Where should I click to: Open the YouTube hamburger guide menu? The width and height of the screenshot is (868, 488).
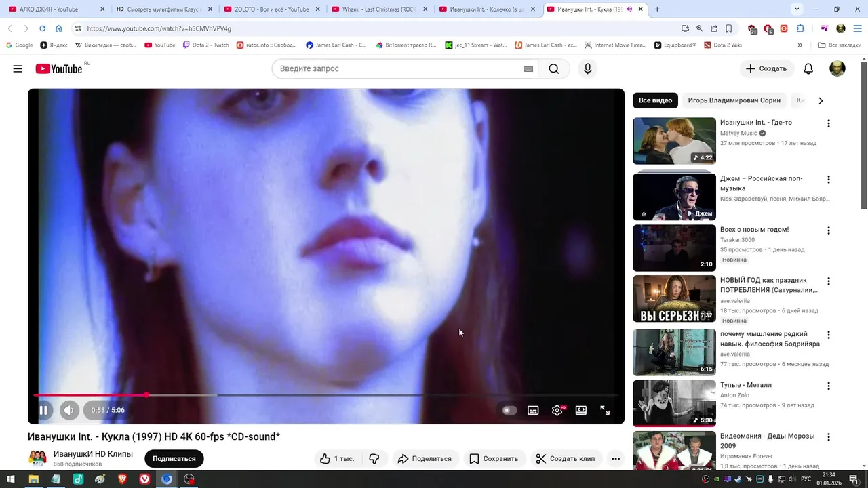click(18, 68)
